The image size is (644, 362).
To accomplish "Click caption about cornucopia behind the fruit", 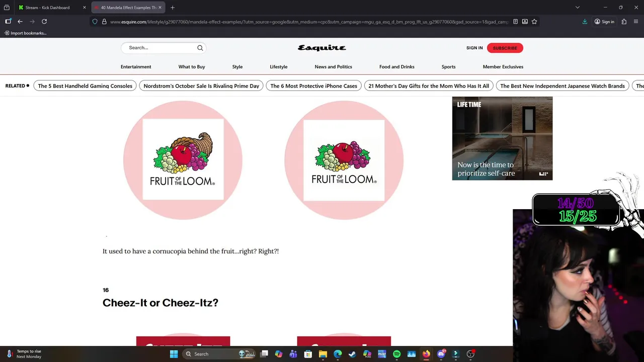I will (x=191, y=251).
